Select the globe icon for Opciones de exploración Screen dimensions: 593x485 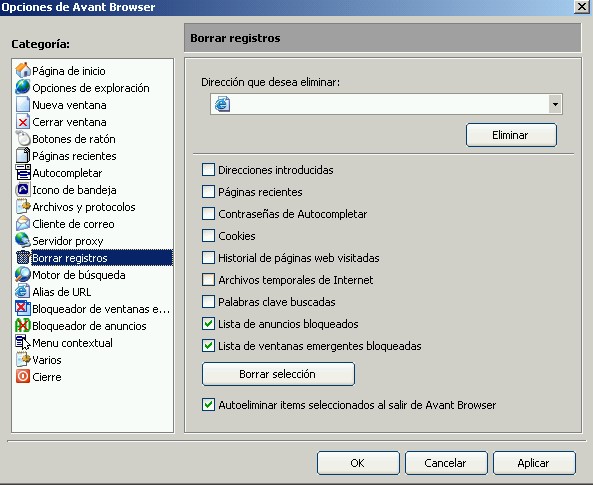point(23,87)
